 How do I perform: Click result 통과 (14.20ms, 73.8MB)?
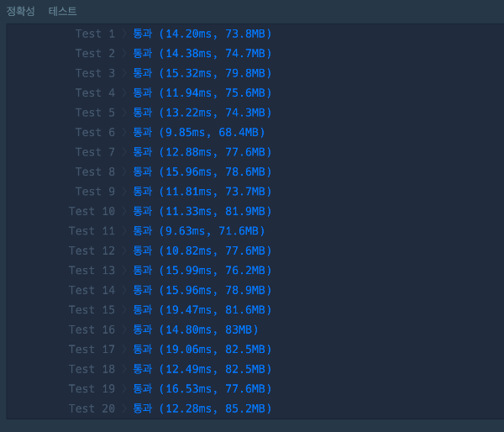pos(202,34)
